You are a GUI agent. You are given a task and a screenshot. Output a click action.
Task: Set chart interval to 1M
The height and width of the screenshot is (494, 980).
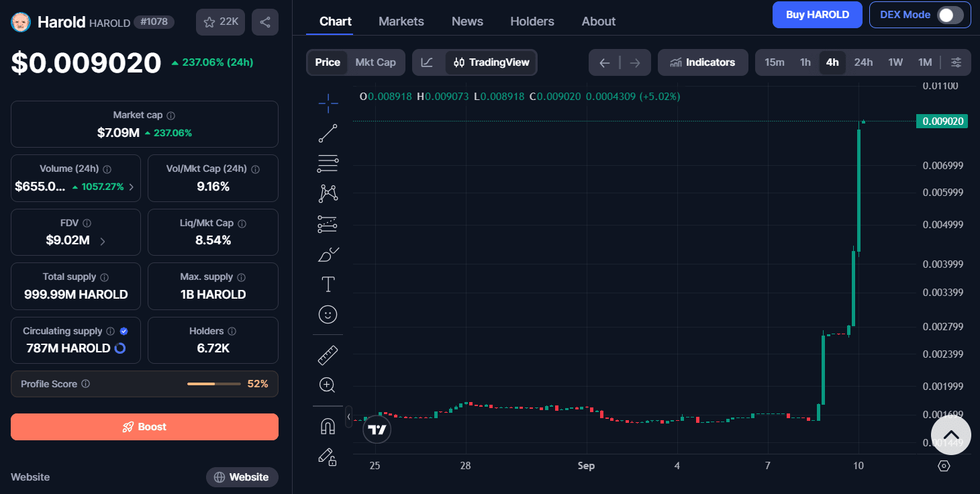coord(925,62)
